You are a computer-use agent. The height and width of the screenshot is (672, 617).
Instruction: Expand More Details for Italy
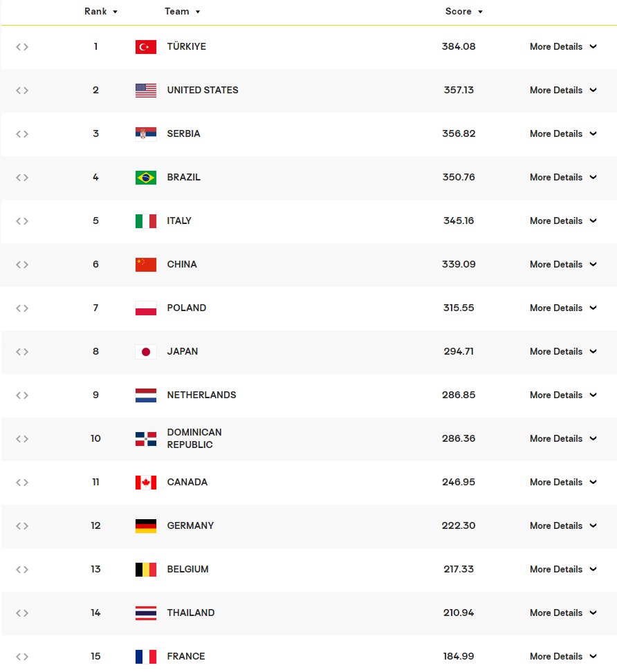(562, 221)
